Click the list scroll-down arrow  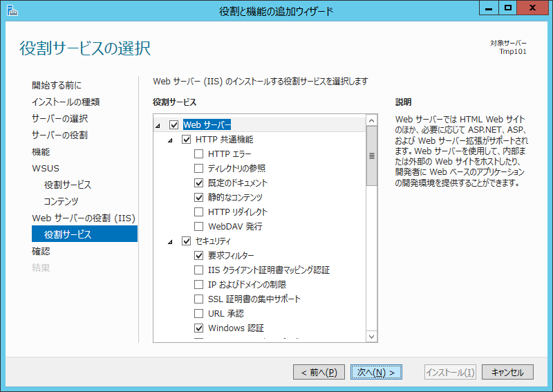pos(371,336)
